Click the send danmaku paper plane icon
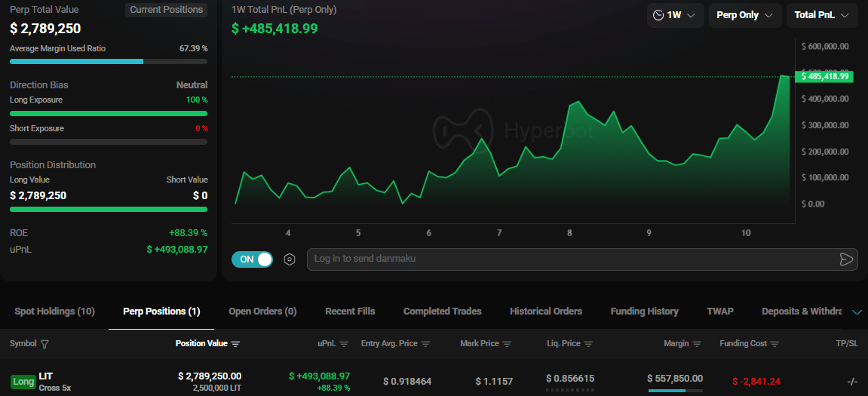 (x=846, y=259)
